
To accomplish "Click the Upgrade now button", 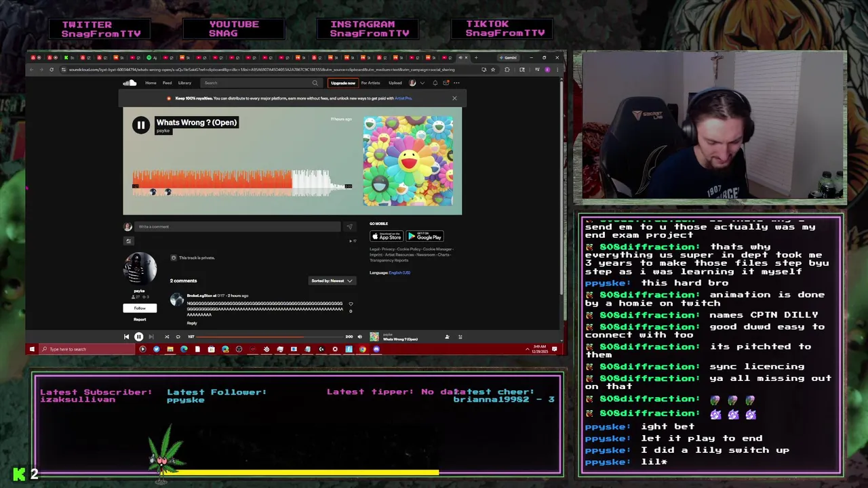I will 342,83.
